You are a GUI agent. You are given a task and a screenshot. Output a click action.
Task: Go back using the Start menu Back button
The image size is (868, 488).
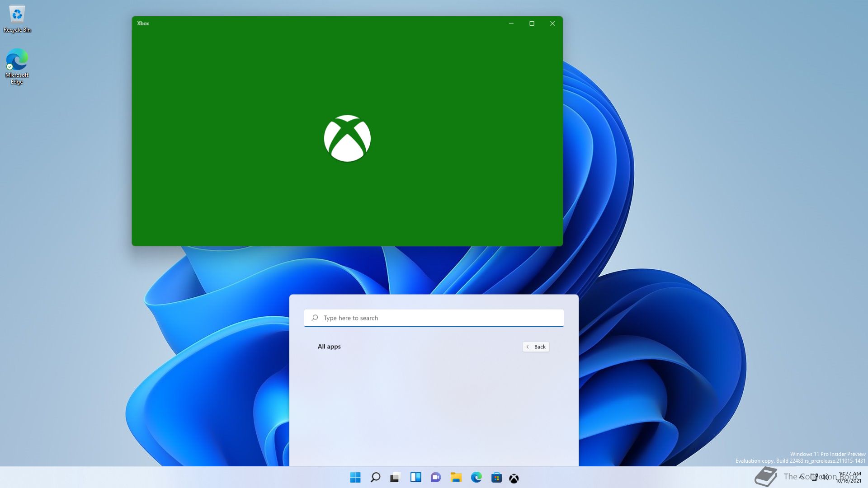pos(536,347)
